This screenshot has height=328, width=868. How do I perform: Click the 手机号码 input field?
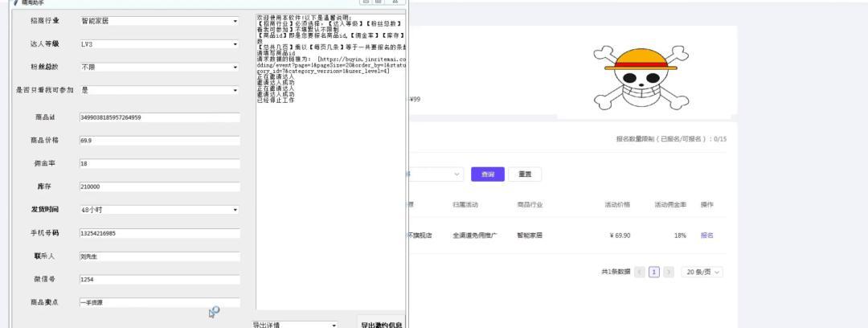[x=159, y=233]
